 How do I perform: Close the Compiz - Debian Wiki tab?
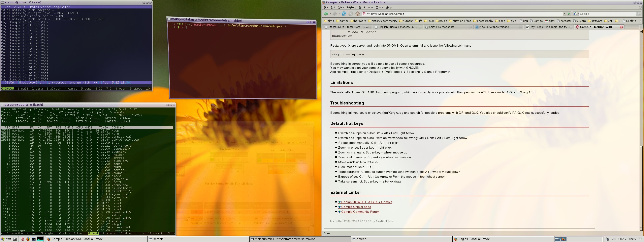[x=621, y=27]
